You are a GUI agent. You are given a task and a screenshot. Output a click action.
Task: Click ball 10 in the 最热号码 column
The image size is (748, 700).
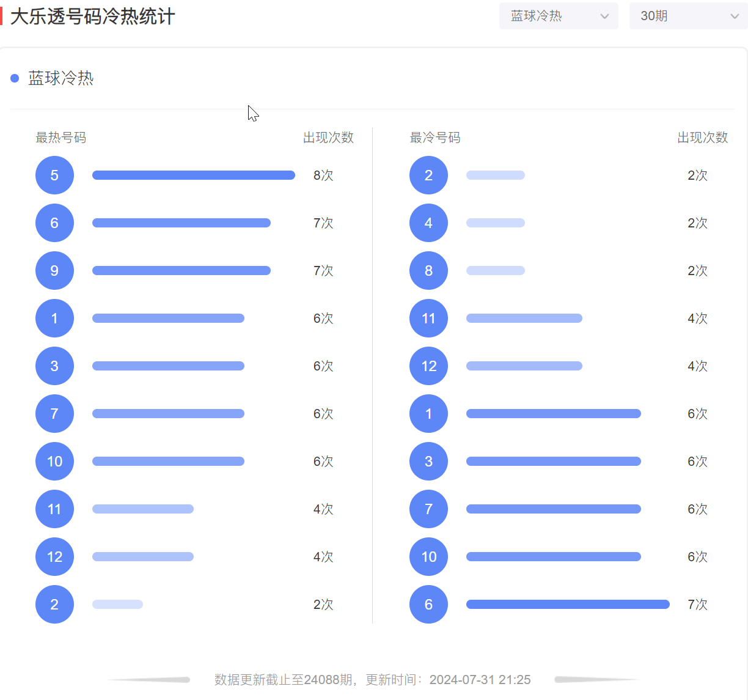pos(54,462)
